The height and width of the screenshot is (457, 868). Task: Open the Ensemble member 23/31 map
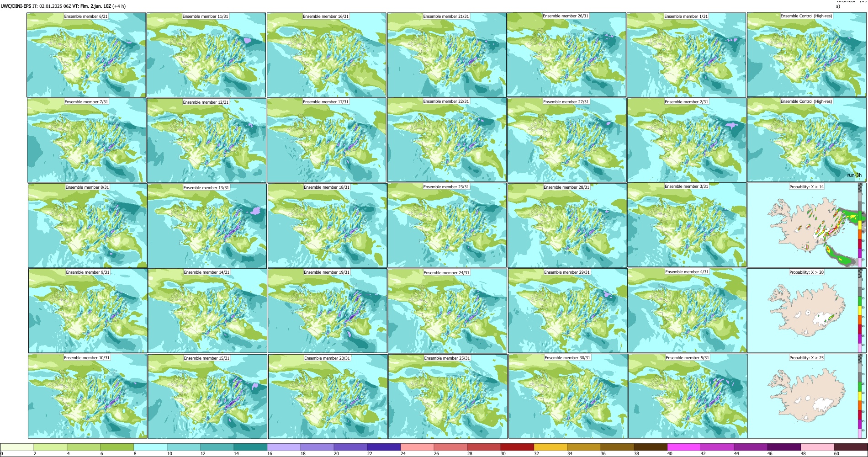447,225
